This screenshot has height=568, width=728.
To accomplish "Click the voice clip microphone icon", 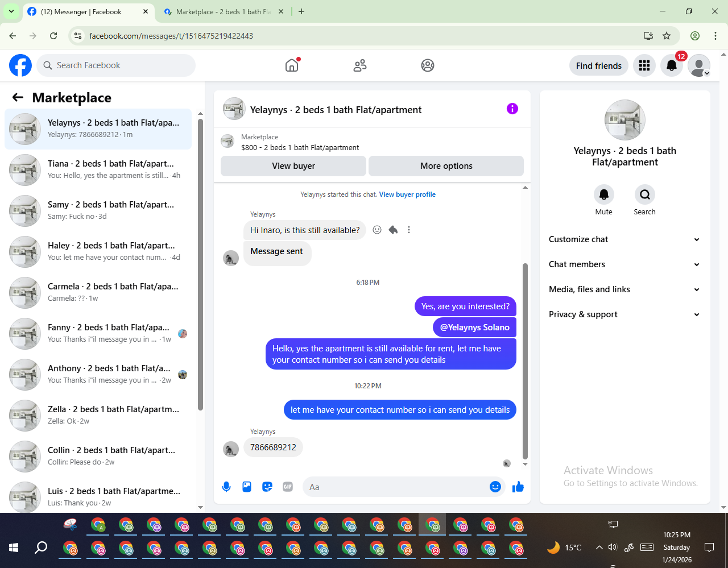I will (x=226, y=487).
